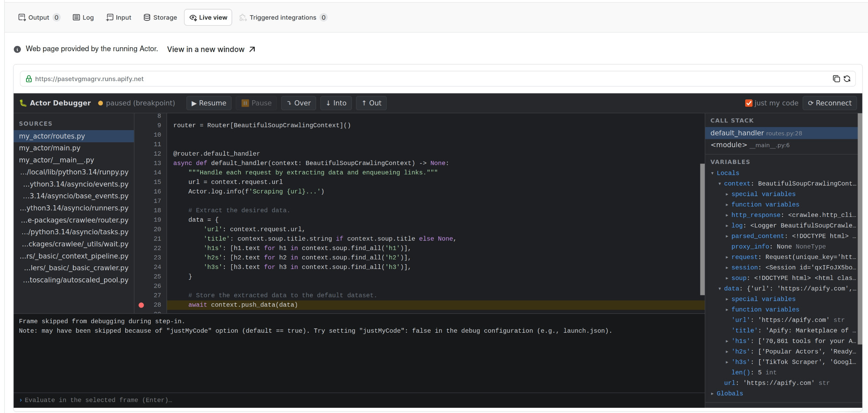Click the external arrow icon after 'new window'
The image size is (868, 413).
252,49
